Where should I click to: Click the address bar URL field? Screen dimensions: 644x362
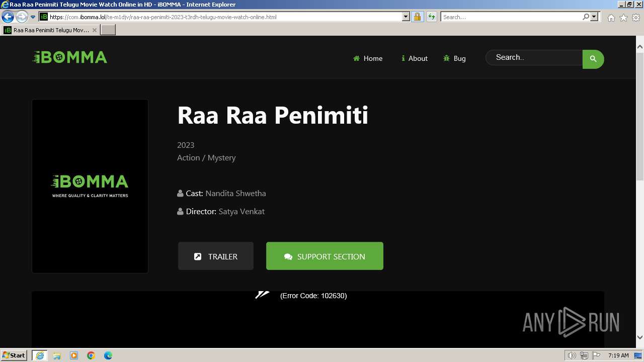coord(225,17)
